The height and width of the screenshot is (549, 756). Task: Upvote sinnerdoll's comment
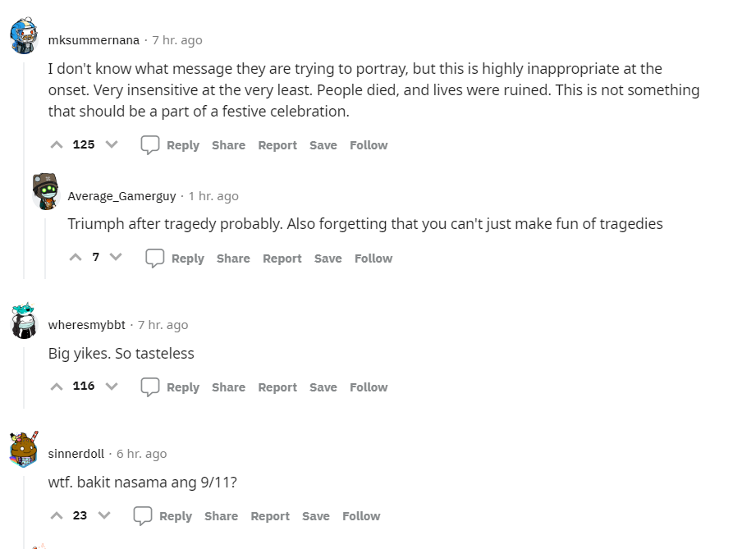tap(57, 515)
